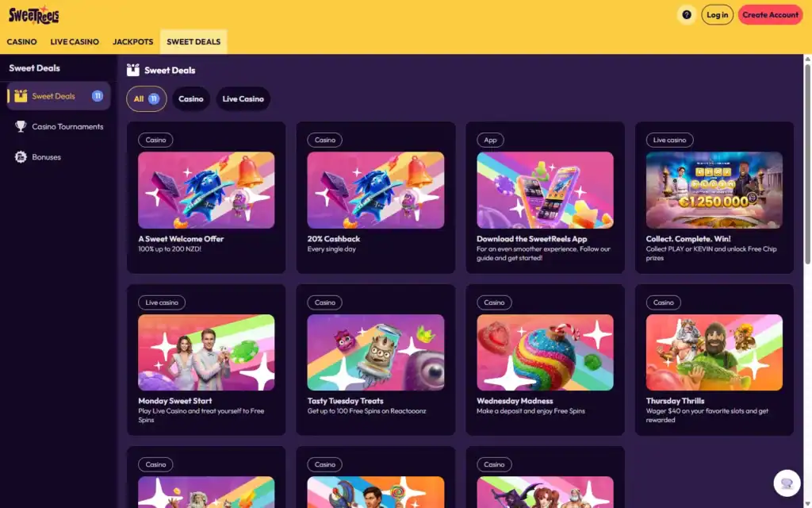Click the gift icon beside the Sweet Deals heading

click(133, 70)
